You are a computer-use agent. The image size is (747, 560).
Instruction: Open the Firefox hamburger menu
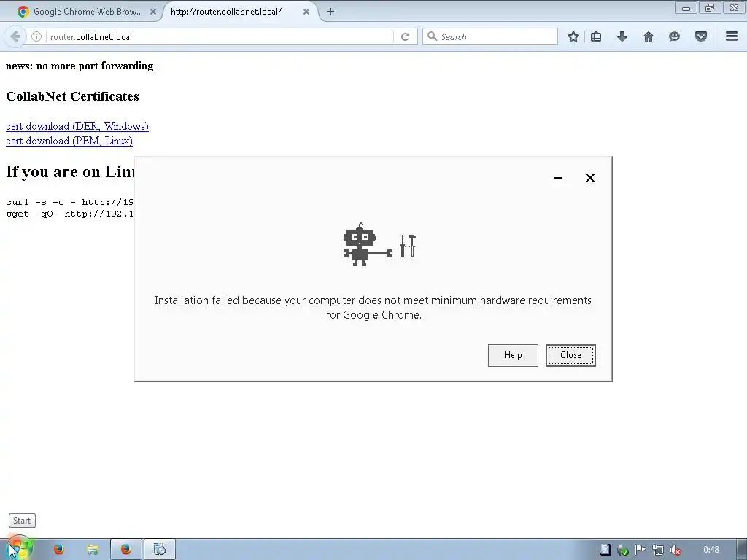click(x=732, y=36)
